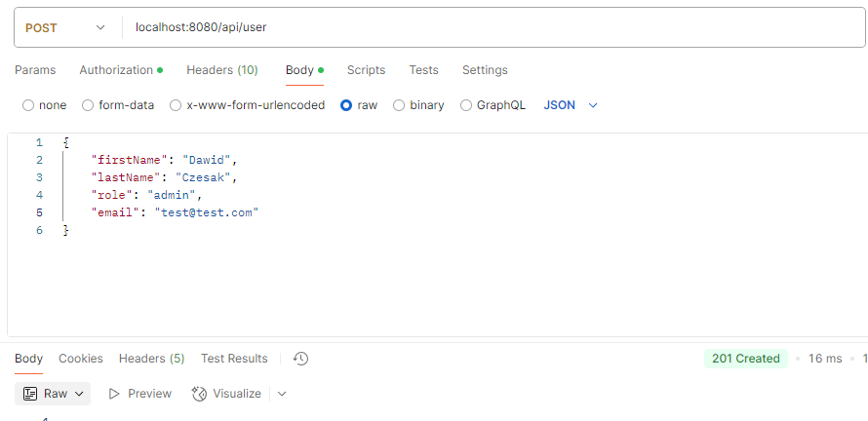Select the raw body radio option
The image size is (868, 421).
346,105
